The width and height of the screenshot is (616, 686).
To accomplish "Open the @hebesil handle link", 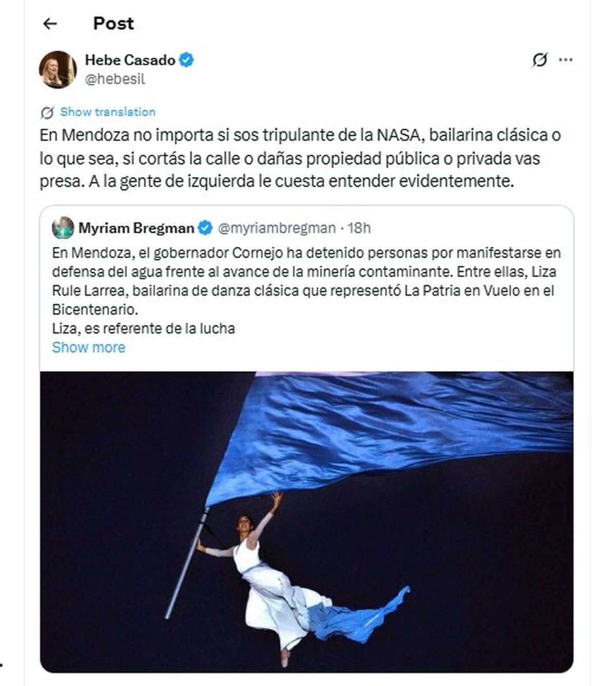I will 115,79.
